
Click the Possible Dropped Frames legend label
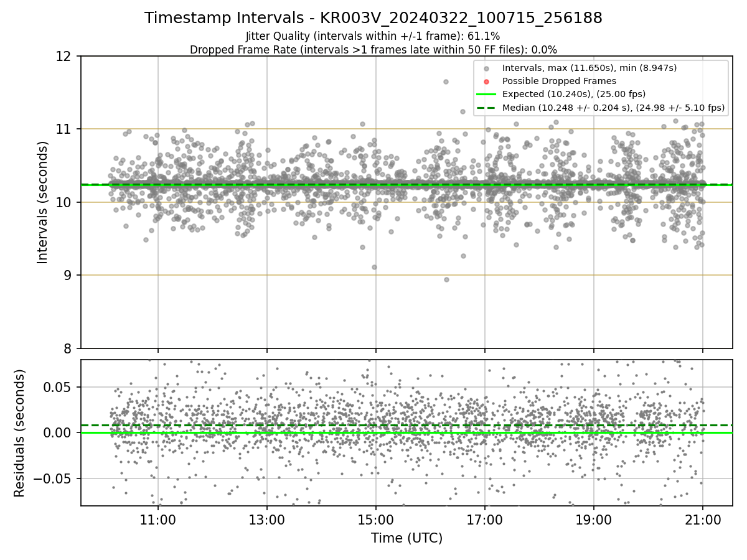point(559,81)
